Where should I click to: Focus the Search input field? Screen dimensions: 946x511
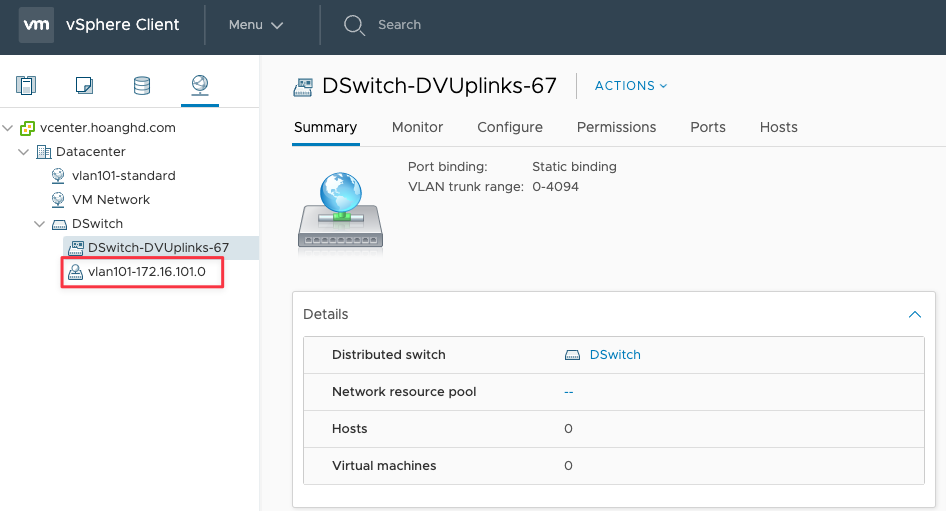pyautogui.click(x=399, y=25)
